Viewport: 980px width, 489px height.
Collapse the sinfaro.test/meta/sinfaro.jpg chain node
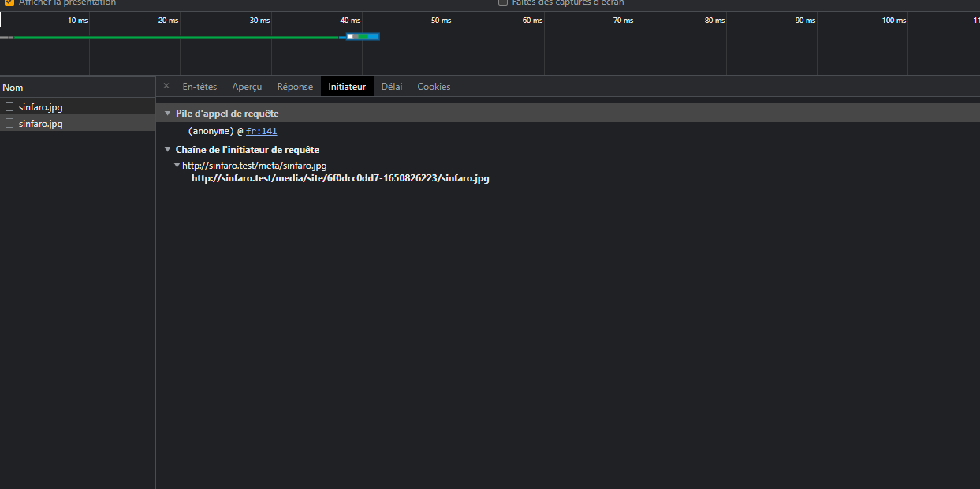point(177,166)
